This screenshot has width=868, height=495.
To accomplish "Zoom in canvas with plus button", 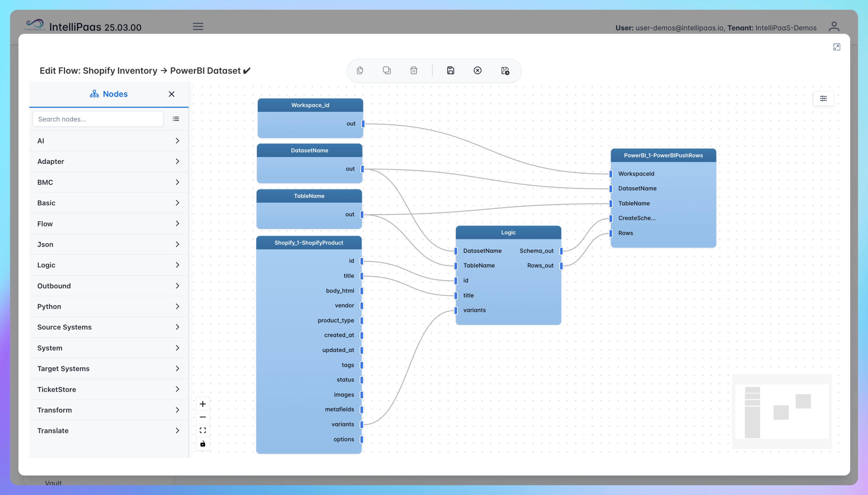I will click(x=203, y=404).
